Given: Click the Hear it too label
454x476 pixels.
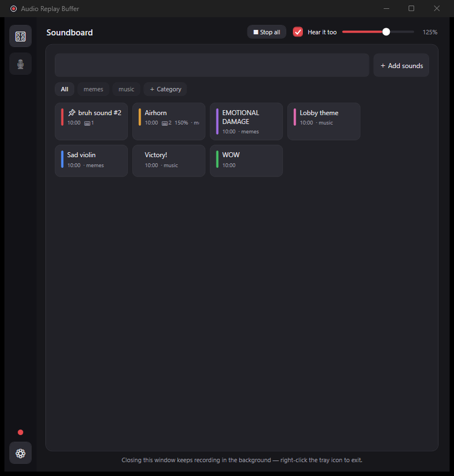Looking at the screenshot, I should coord(322,32).
